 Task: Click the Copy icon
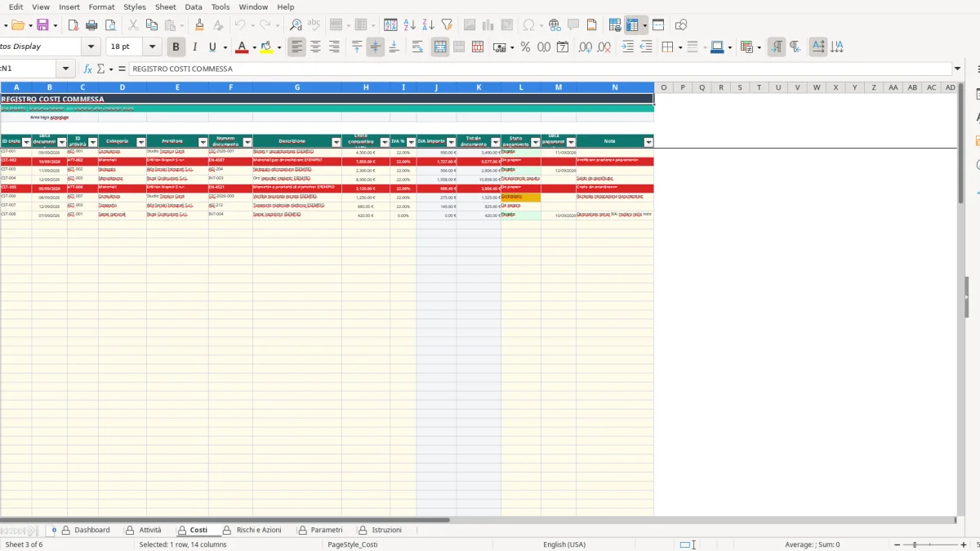pos(153,25)
